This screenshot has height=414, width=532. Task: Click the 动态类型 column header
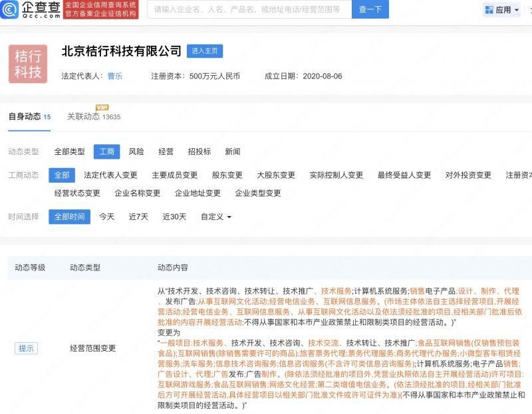click(85, 268)
